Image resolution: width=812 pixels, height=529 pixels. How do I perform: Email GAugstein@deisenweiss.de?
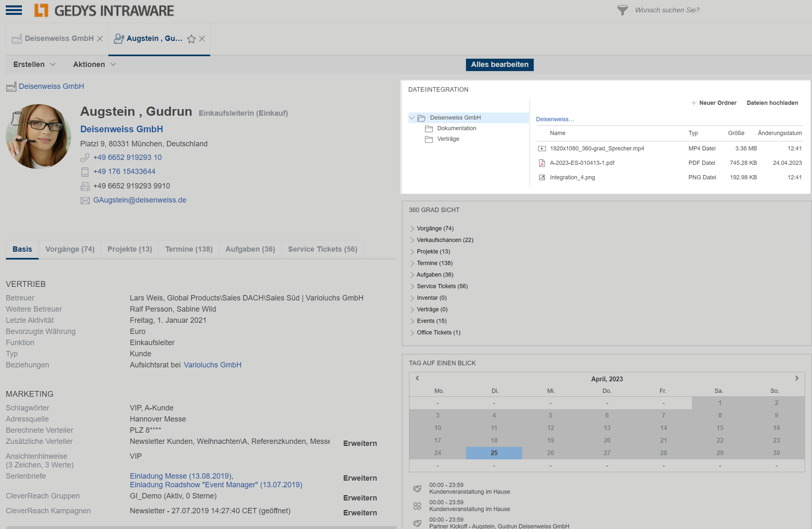140,200
